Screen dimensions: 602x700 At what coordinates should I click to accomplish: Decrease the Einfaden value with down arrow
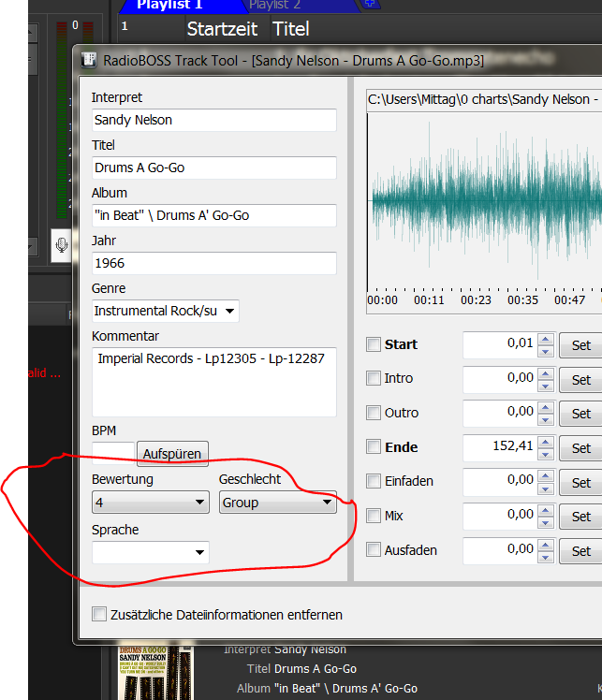coord(545,489)
